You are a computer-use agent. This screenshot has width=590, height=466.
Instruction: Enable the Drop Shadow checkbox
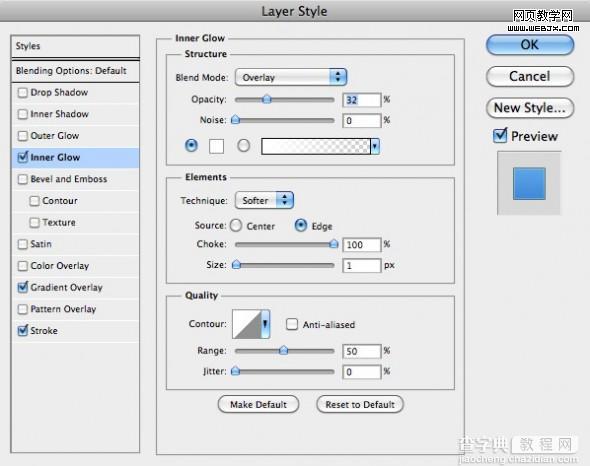[23, 93]
